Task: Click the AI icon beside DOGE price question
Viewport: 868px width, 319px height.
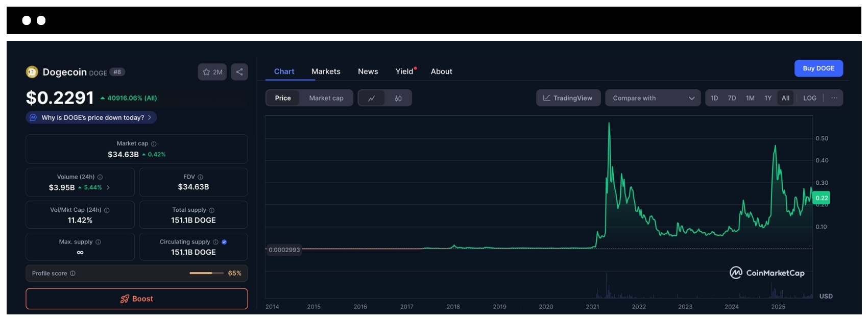Action: (33, 117)
